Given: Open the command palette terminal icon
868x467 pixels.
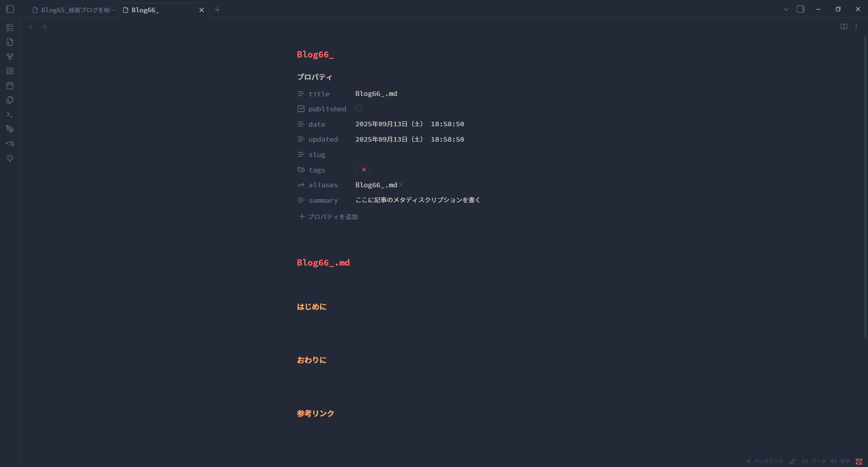Looking at the screenshot, I should click(10, 114).
